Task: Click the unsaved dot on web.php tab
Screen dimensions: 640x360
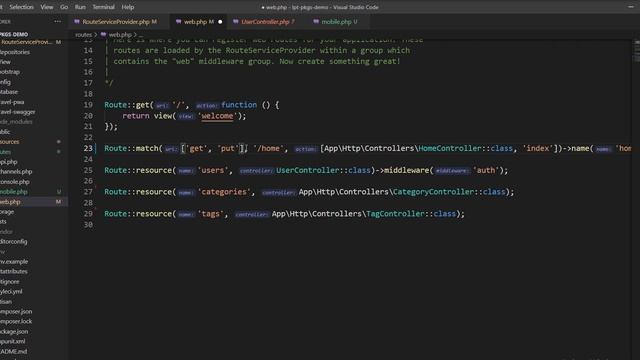Action: (x=220, y=22)
